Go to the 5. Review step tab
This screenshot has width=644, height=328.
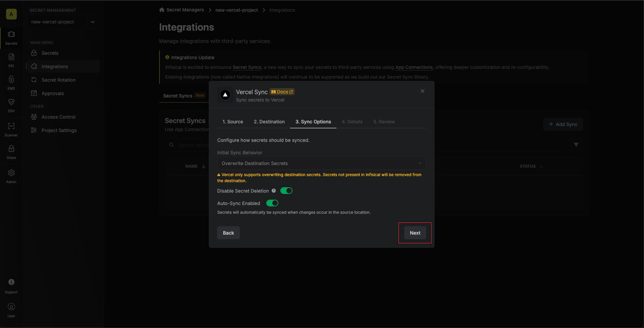click(x=384, y=122)
